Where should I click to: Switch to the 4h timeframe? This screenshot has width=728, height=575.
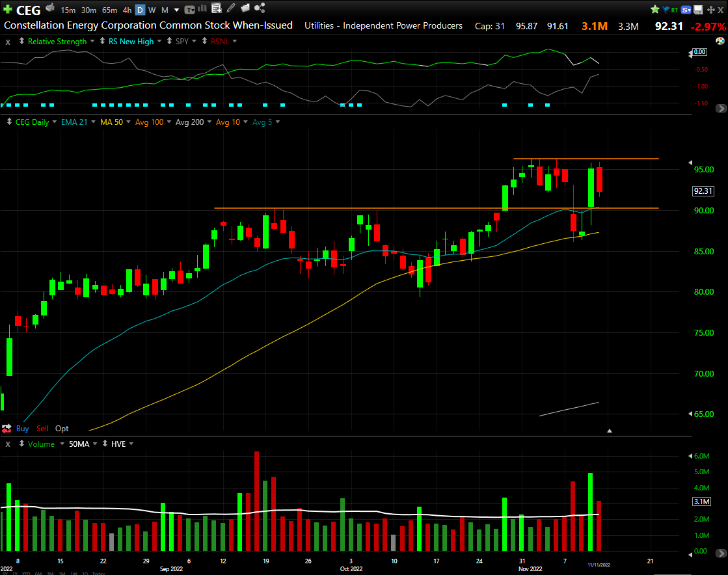click(128, 10)
